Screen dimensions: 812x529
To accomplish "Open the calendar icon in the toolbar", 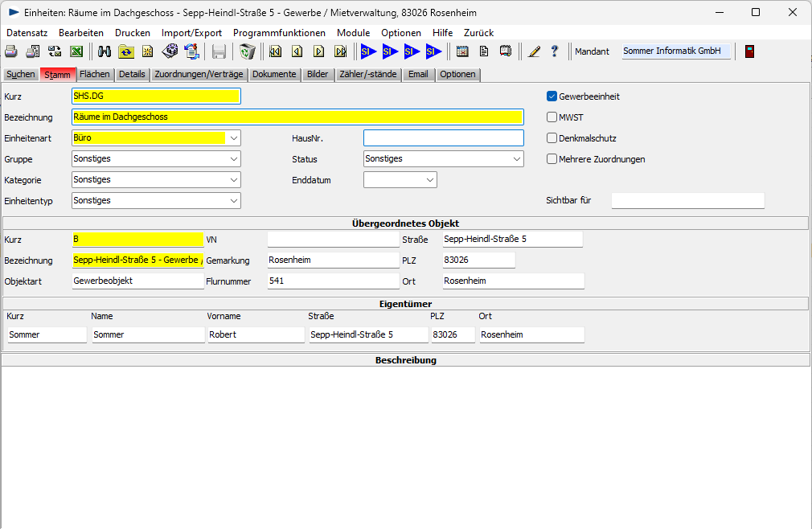I will 462,51.
